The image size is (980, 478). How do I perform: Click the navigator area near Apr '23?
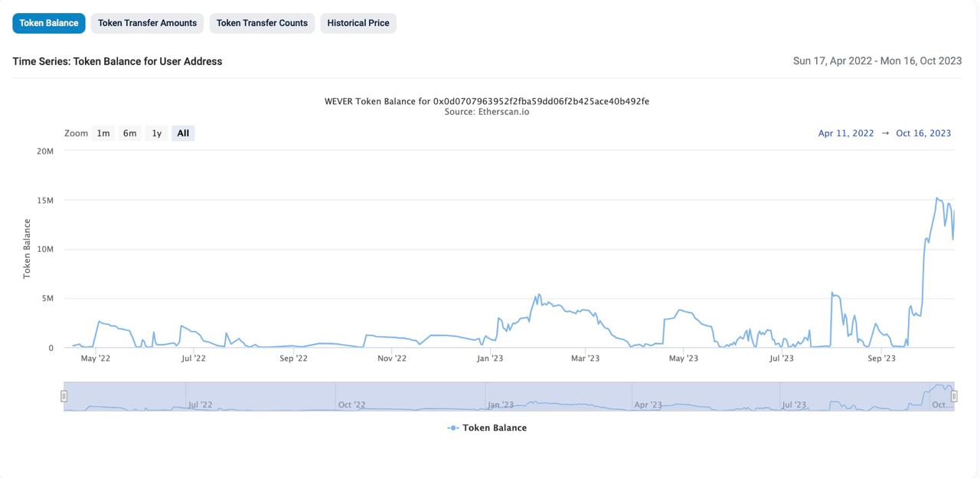point(648,398)
